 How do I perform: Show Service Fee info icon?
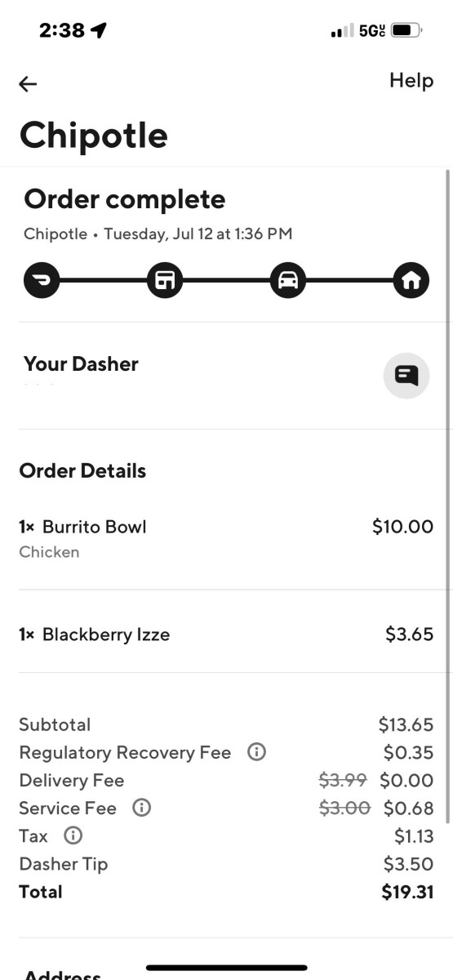[142, 808]
